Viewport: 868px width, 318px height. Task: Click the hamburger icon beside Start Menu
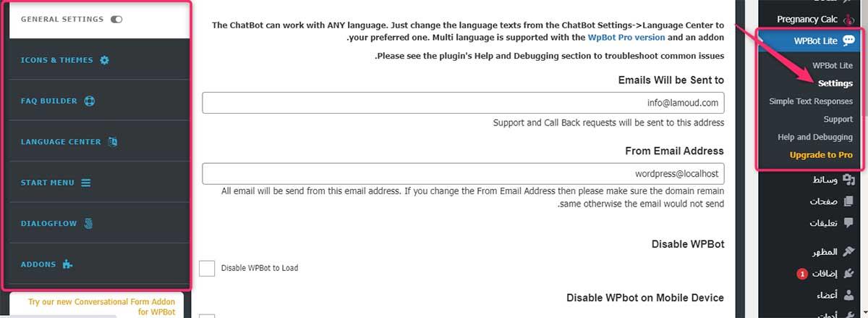pyautogui.click(x=86, y=183)
